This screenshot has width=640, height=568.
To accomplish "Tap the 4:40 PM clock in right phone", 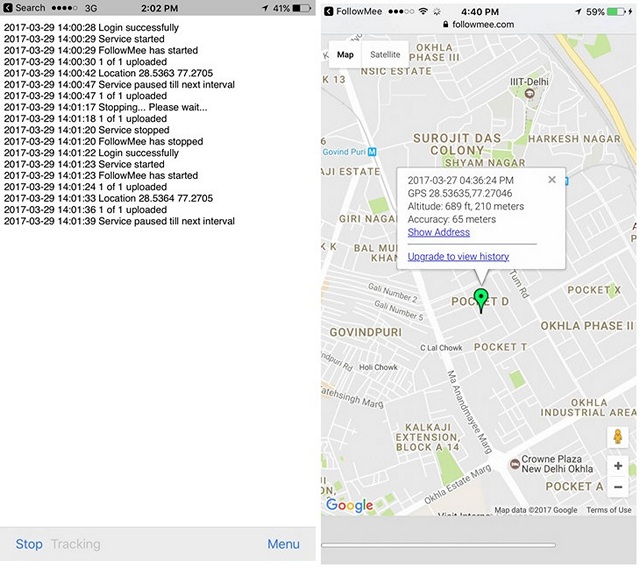I will (x=480, y=12).
